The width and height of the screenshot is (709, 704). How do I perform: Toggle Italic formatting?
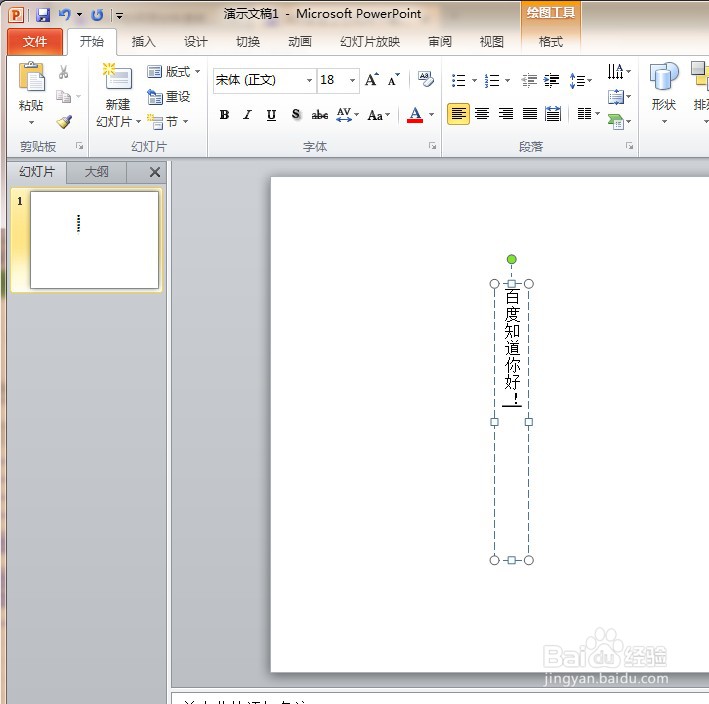coord(247,115)
